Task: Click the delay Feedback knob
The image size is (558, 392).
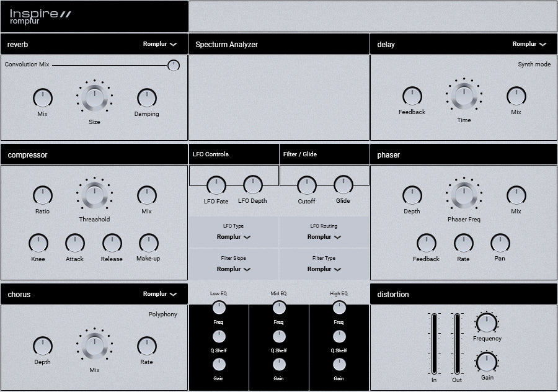Action: pyautogui.click(x=412, y=96)
